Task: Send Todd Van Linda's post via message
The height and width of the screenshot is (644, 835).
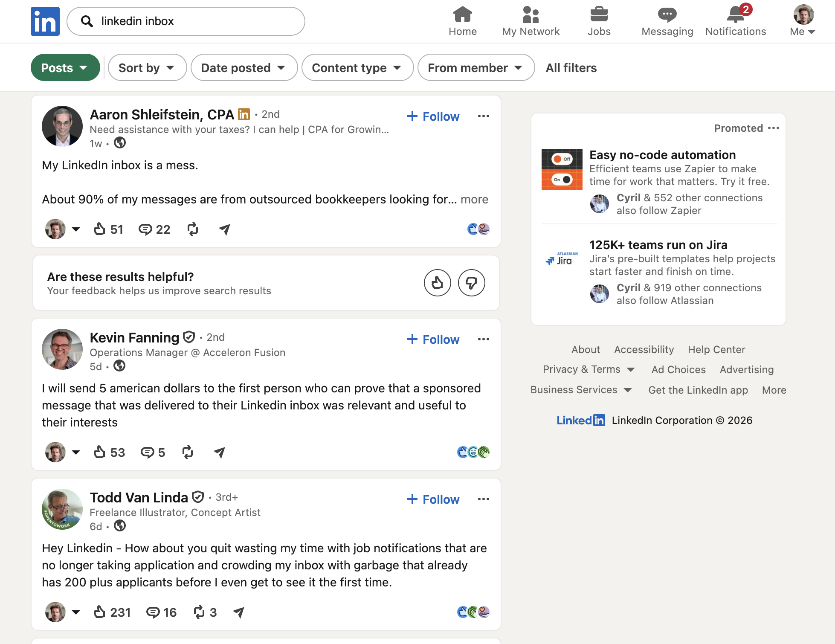Action: tap(239, 612)
